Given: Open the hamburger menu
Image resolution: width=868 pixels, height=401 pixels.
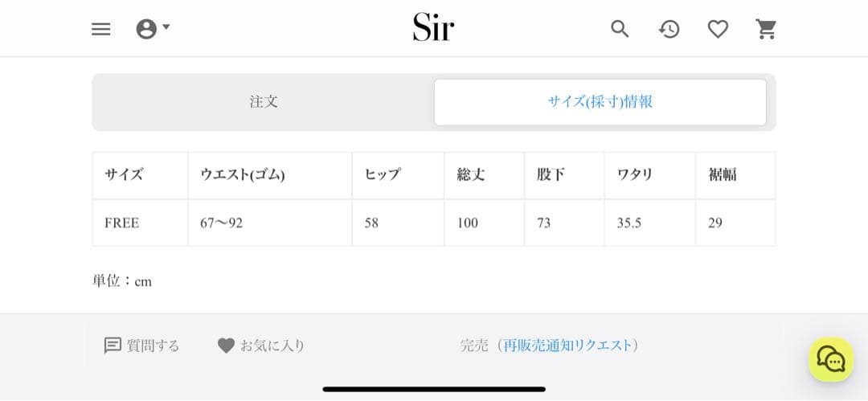Looking at the screenshot, I should [x=100, y=29].
